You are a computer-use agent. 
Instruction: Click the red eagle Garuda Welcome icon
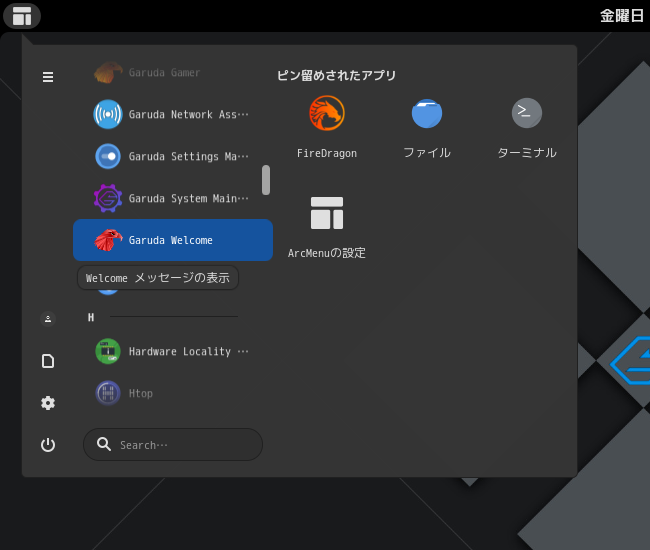point(108,240)
